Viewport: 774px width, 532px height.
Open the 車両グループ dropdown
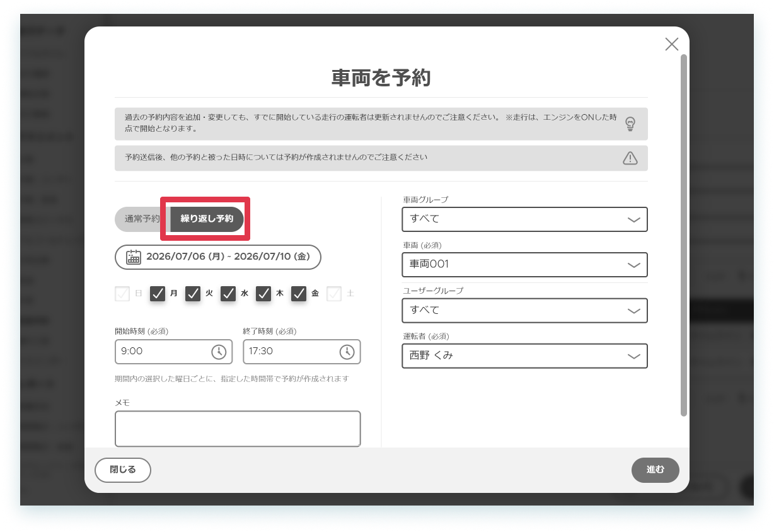524,219
